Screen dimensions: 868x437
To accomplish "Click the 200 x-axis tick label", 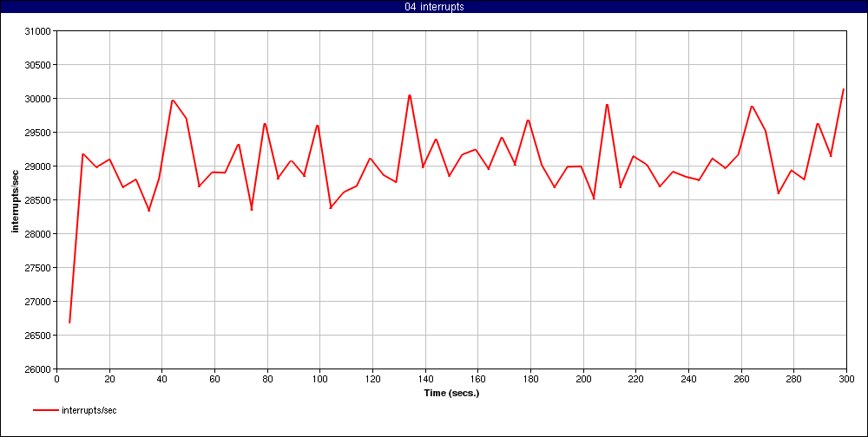I will [x=583, y=379].
